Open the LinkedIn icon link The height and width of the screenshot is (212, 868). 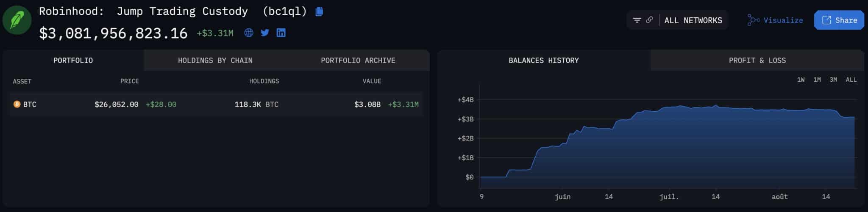(281, 33)
